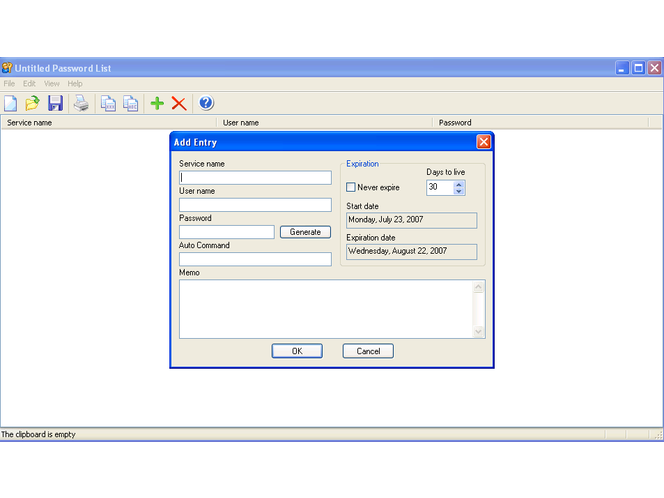Click the Generate password button

pos(305,232)
